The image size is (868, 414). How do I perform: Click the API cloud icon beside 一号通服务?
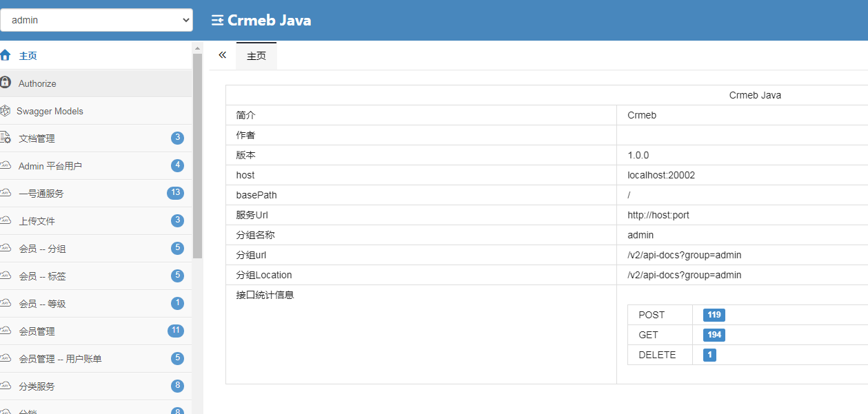[6, 193]
